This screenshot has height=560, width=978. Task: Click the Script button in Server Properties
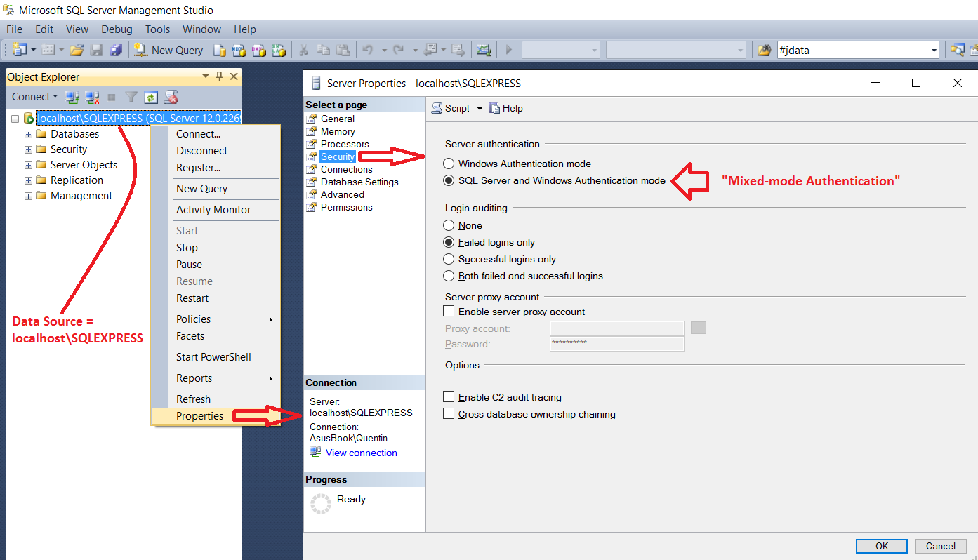pyautogui.click(x=451, y=108)
